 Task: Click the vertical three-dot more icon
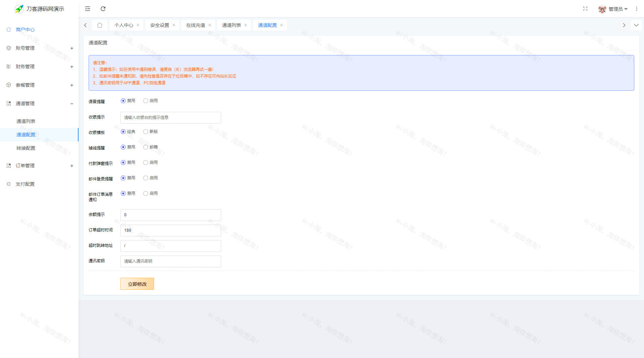tap(636, 9)
